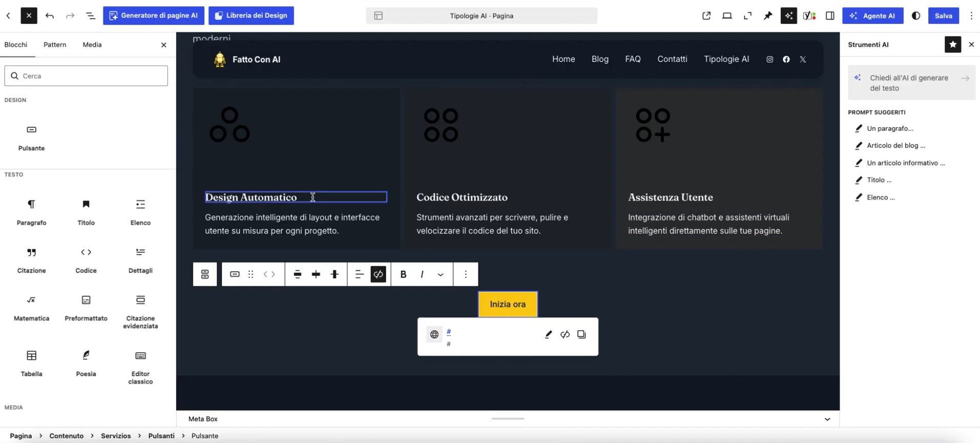Click the pin icon in top bar
Viewport: 980px width, 443px height.
pos(768,16)
